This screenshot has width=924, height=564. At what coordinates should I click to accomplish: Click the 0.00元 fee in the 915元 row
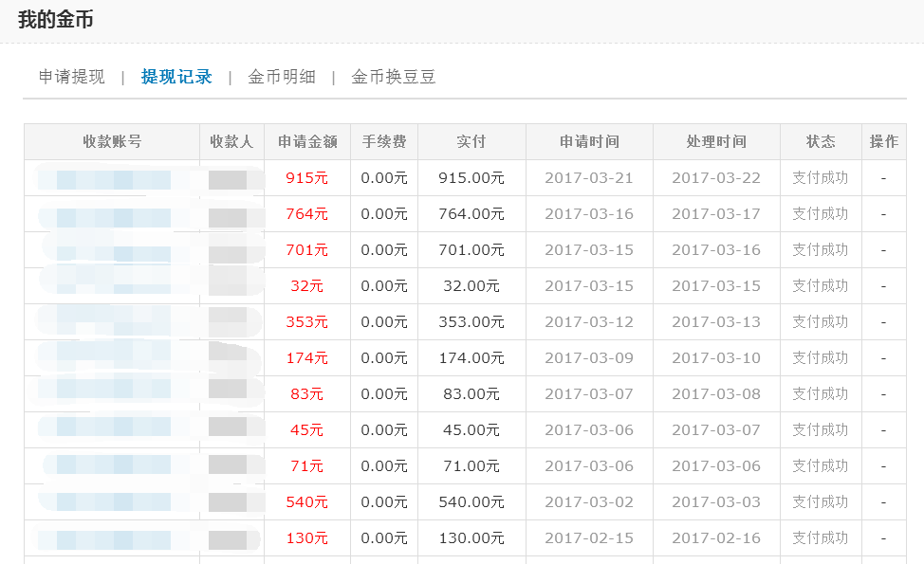point(384,178)
